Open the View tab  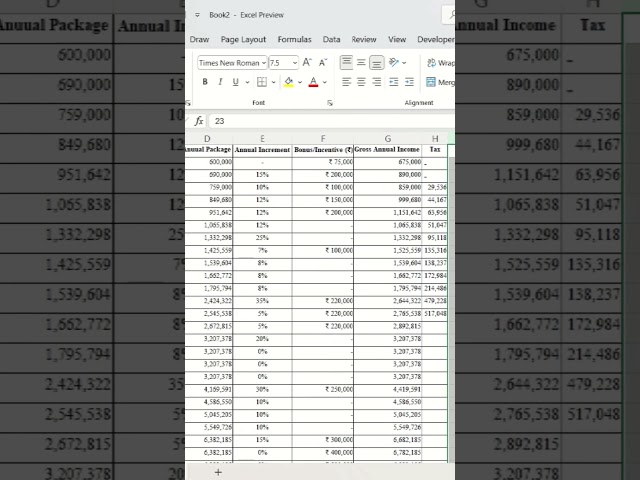coord(397,40)
